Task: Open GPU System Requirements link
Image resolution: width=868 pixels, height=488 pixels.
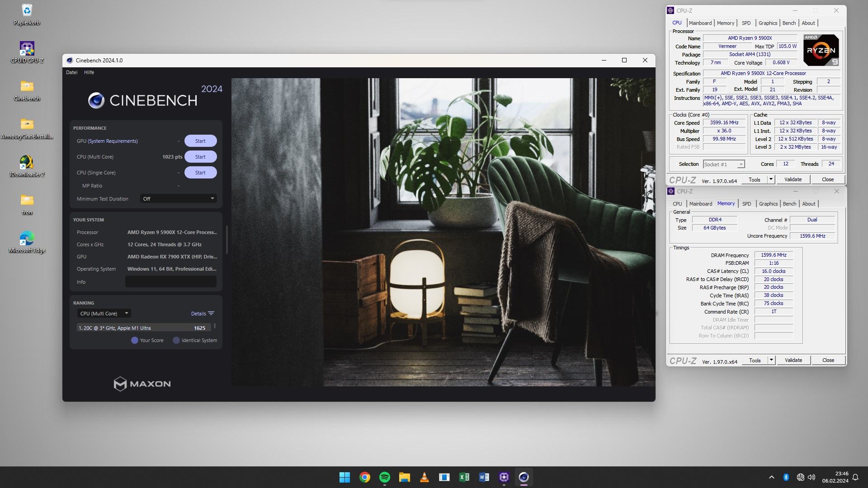Action: [113, 141]
